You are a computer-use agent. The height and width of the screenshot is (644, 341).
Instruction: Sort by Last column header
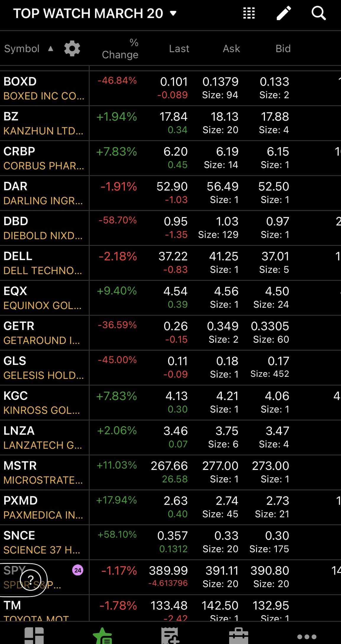(x=179, y=49)
